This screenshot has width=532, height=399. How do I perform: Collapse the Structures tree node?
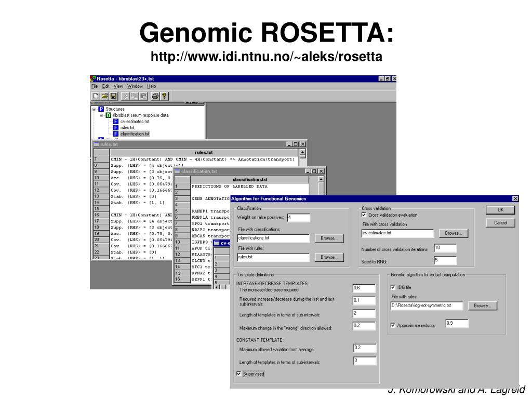(x=94, y=109)
